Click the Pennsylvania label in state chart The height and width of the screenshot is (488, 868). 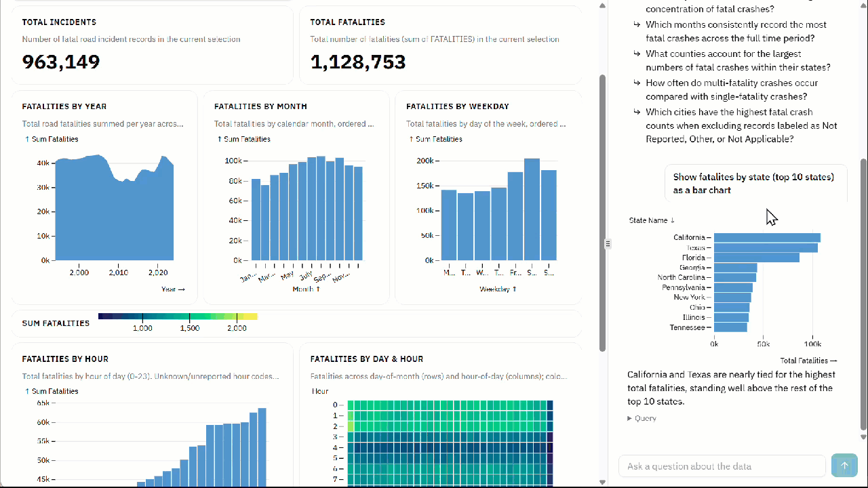(x=684, y=287)
